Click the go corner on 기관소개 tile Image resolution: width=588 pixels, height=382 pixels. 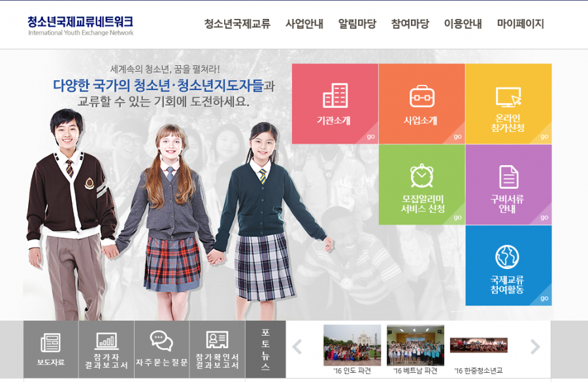[370, 136]
